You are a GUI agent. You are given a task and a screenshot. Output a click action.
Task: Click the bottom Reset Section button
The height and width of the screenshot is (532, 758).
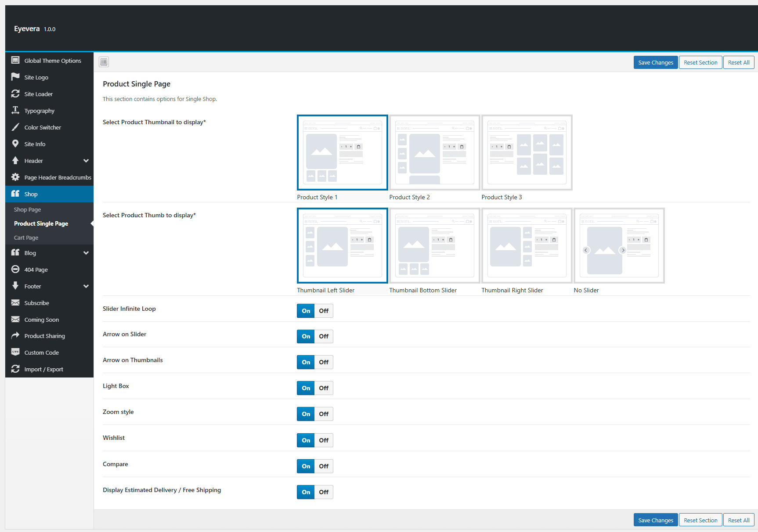pos(700,520)
